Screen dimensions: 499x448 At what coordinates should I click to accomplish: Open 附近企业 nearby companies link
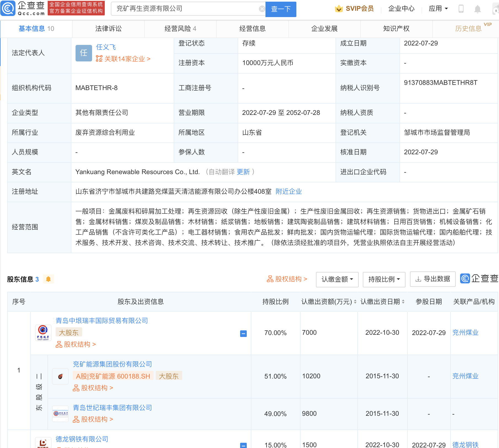(x=289, y=191)
